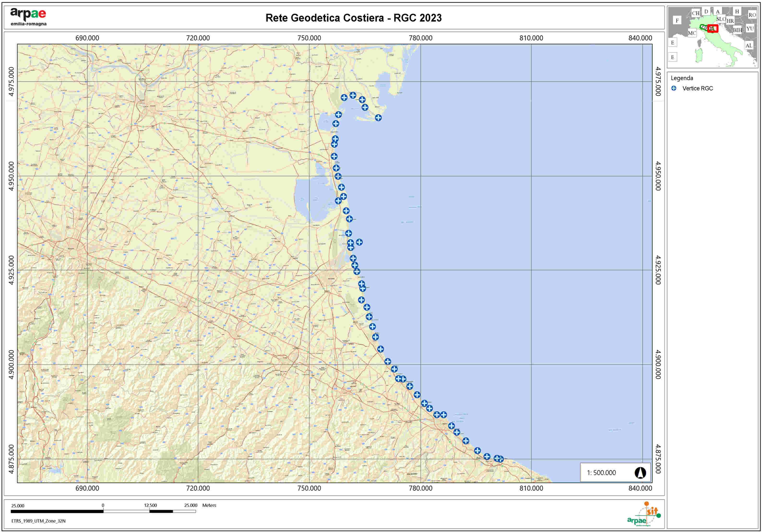Click the easternmost RGC vertex near the delta tip

coord(378,118)
